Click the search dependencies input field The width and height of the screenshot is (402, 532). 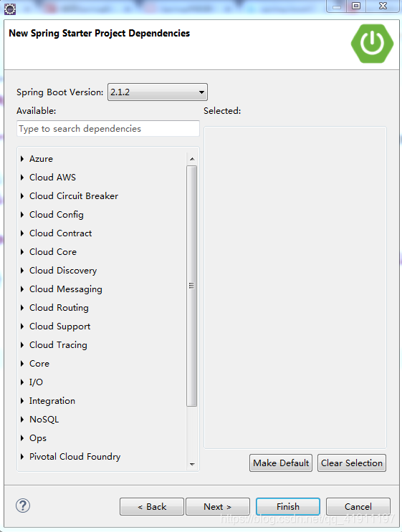click(108, 129)
